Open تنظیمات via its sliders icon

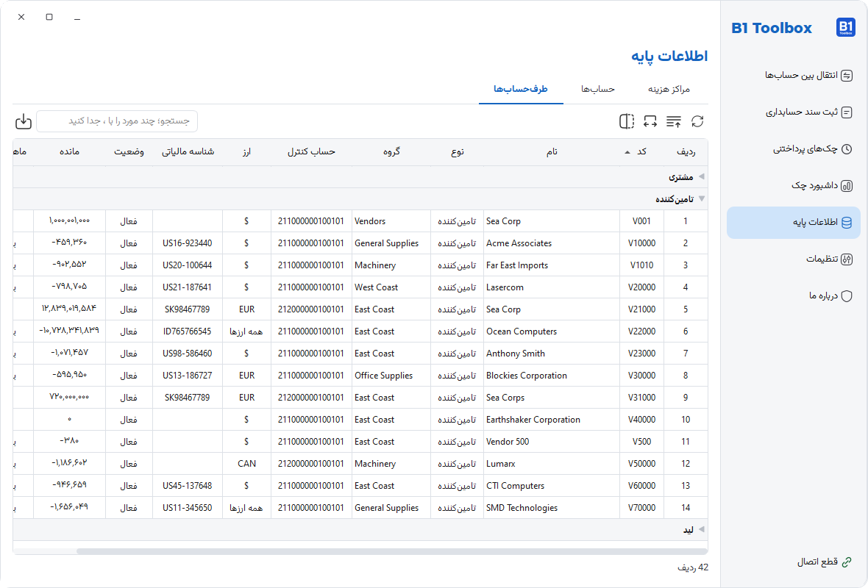847,259
